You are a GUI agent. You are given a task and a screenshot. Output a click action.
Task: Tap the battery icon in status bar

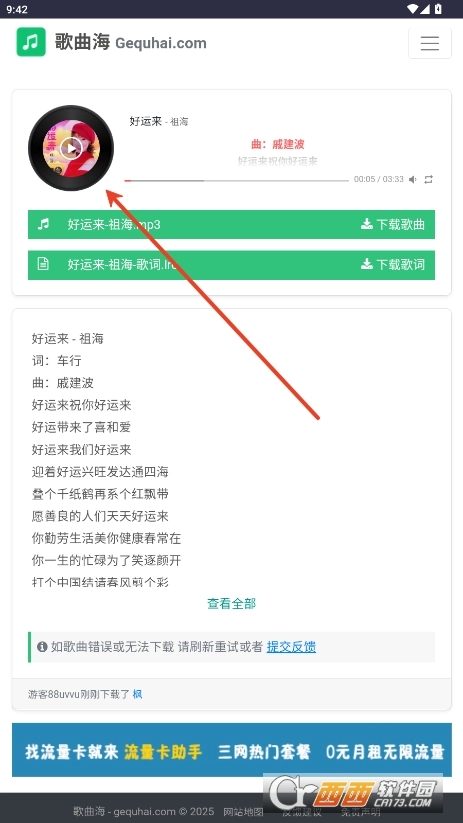tap(438, 8)
